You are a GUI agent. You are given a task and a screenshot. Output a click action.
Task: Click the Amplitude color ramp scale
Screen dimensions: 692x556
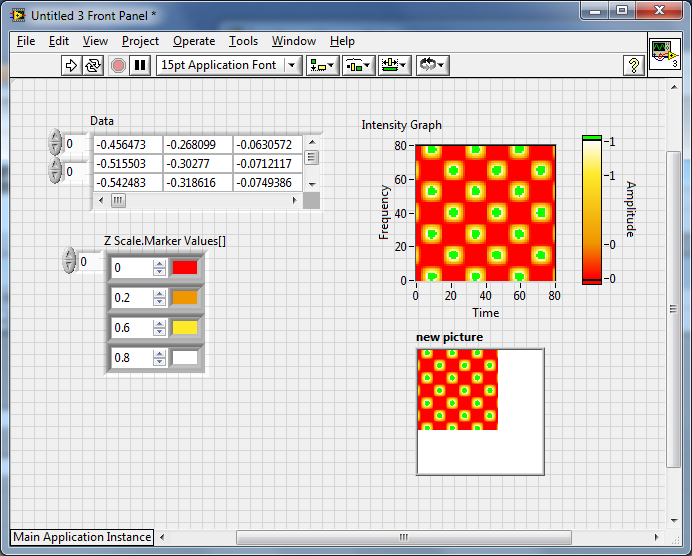[x=592, y=210]
